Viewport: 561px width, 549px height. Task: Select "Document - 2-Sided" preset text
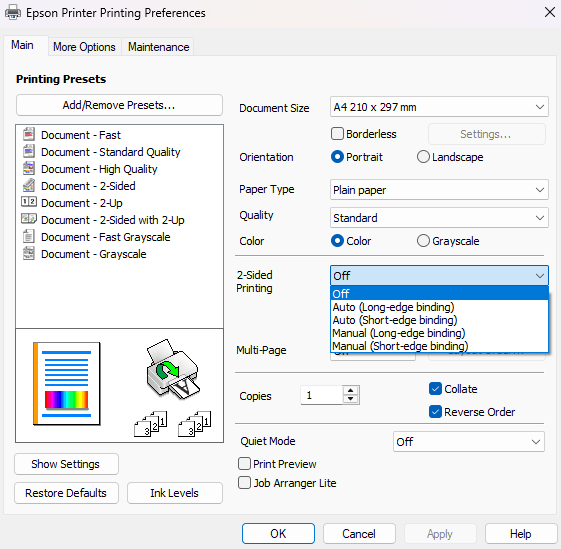(88, 186)
